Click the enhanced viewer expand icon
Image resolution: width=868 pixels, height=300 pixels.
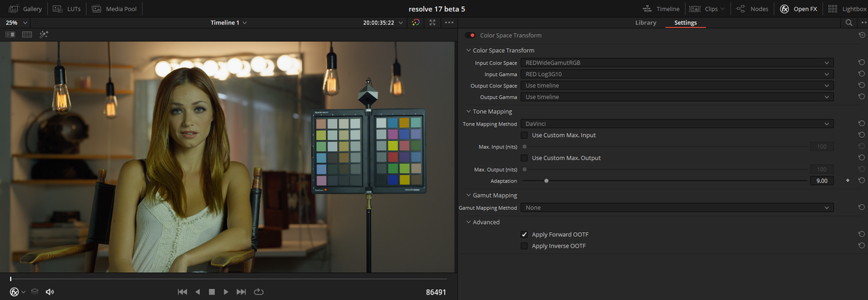click(432, 22)
